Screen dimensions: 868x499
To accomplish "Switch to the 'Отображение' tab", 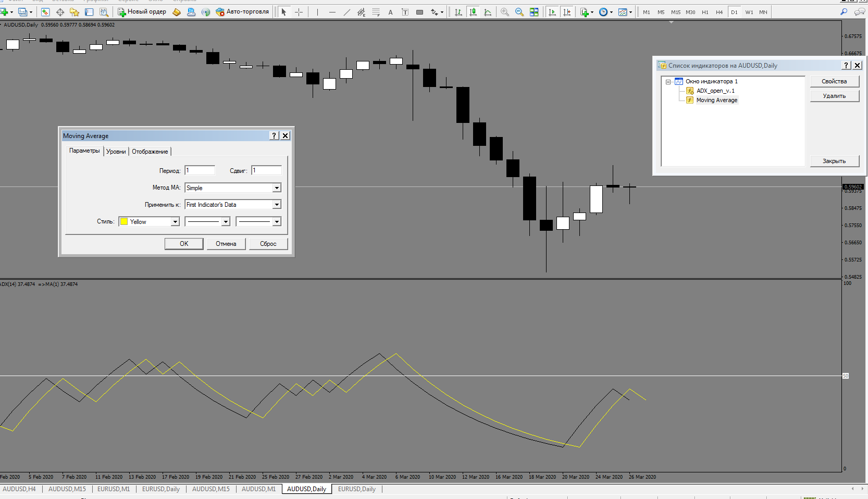I will tap(150, 152).
